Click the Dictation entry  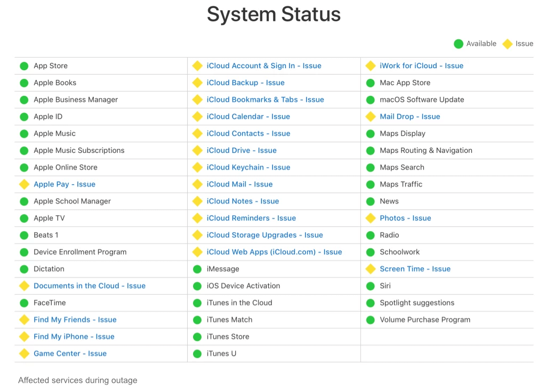point(49,269)
